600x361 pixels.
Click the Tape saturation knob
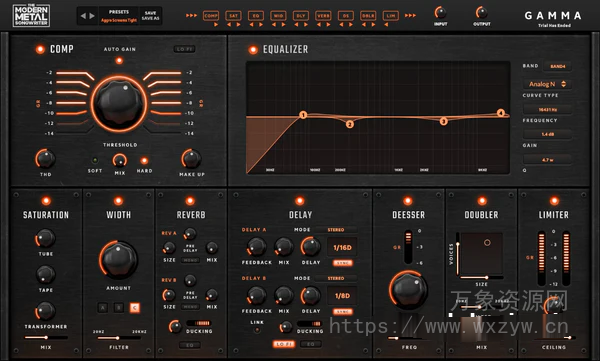(x=46, y=275)
